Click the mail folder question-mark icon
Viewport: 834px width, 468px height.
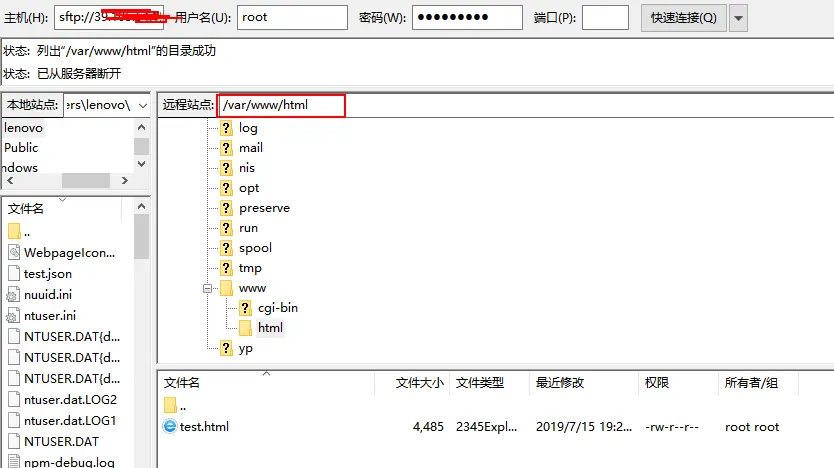click(x=227, y=148)
